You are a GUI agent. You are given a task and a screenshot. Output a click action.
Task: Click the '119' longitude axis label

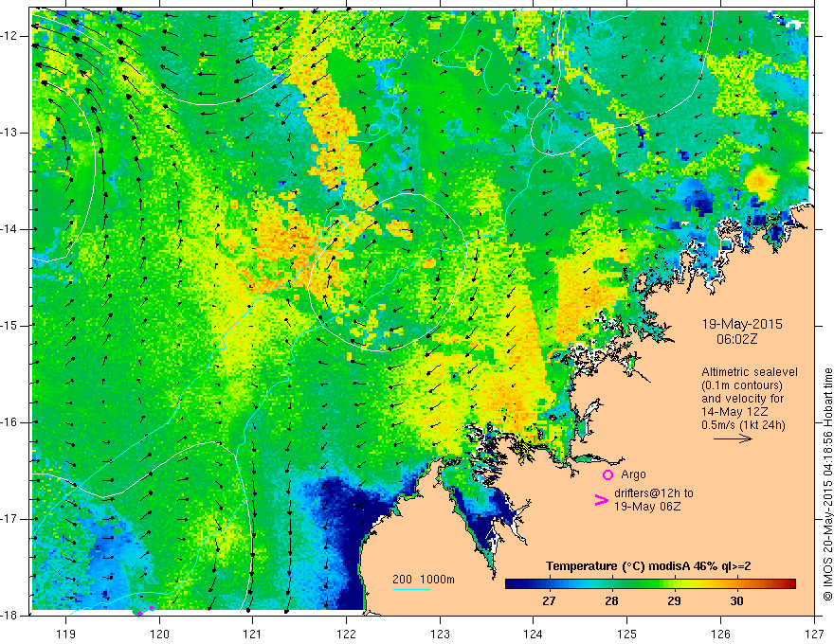(65, 634)
